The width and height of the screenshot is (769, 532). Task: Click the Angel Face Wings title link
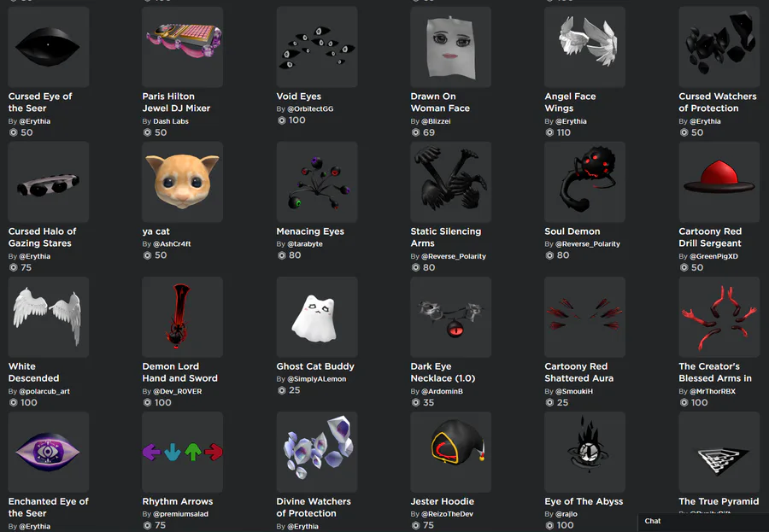[570, 102]
